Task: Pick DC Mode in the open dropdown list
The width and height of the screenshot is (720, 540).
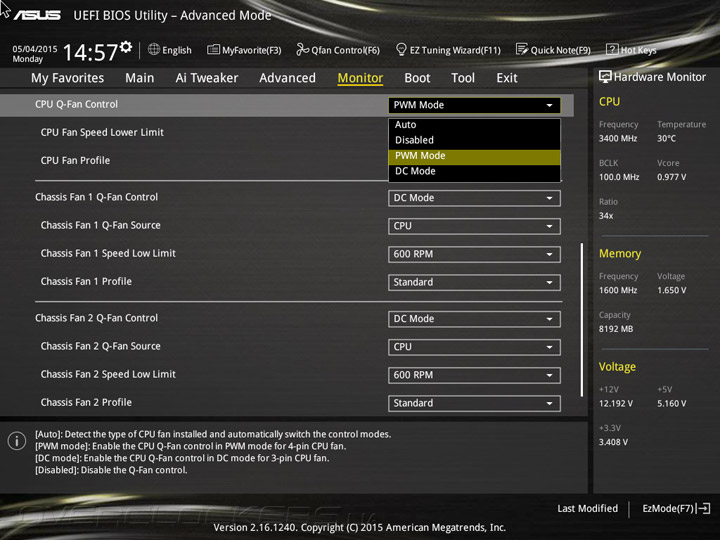Action: click(x=474, y=171)
